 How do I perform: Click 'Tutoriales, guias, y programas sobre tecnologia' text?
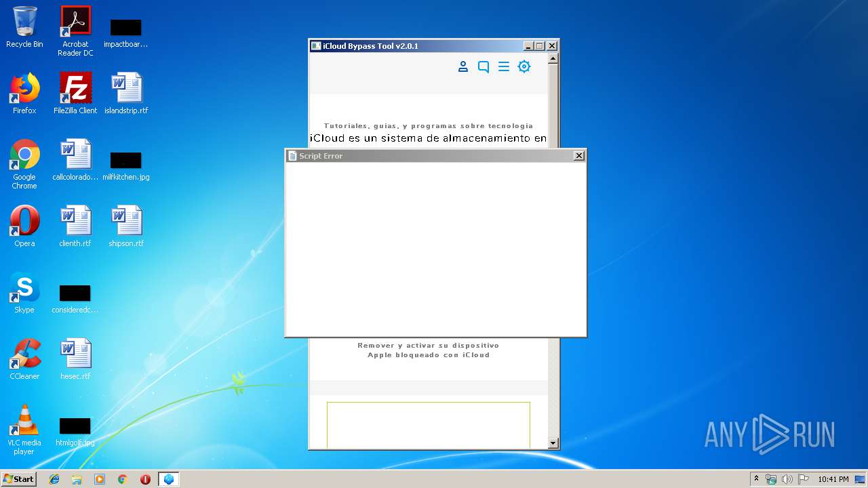pos(429,126)
